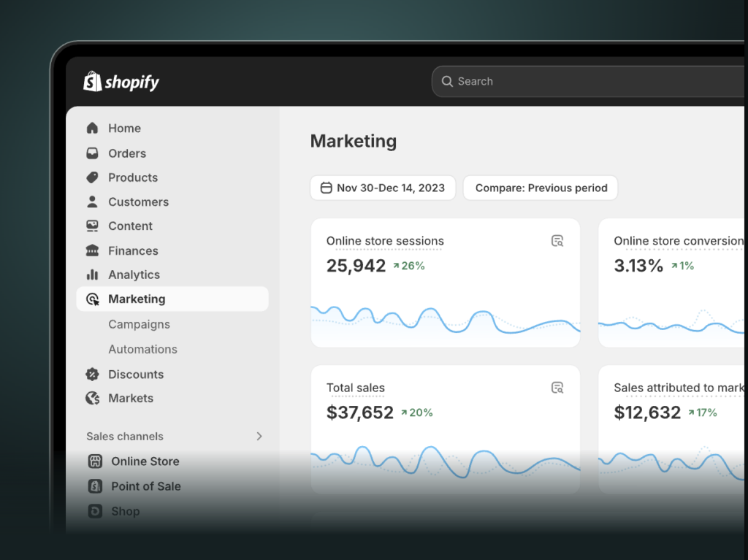This screenshot has width=748, height=560.
Task: Click Sales attributed to marketing title
Action: pos(679,388)
